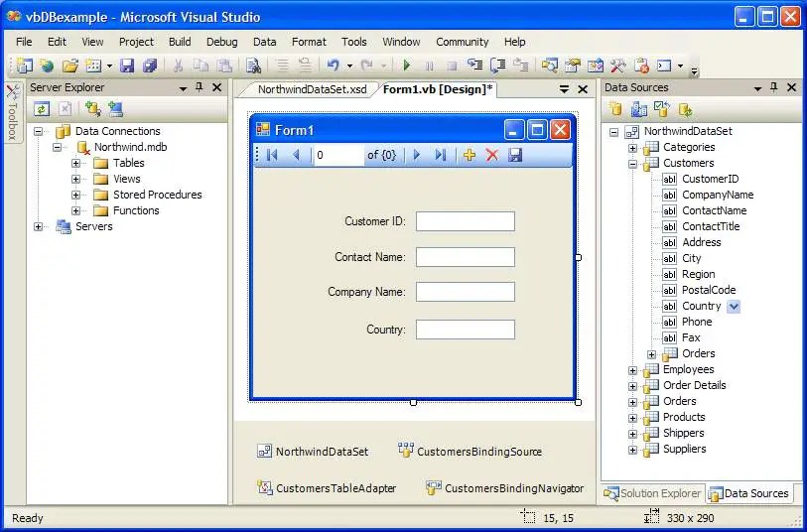Viewport: 807px width, 532px height.
Task: Click inside the Customer ID text box
Action: [x=466, y=221]
